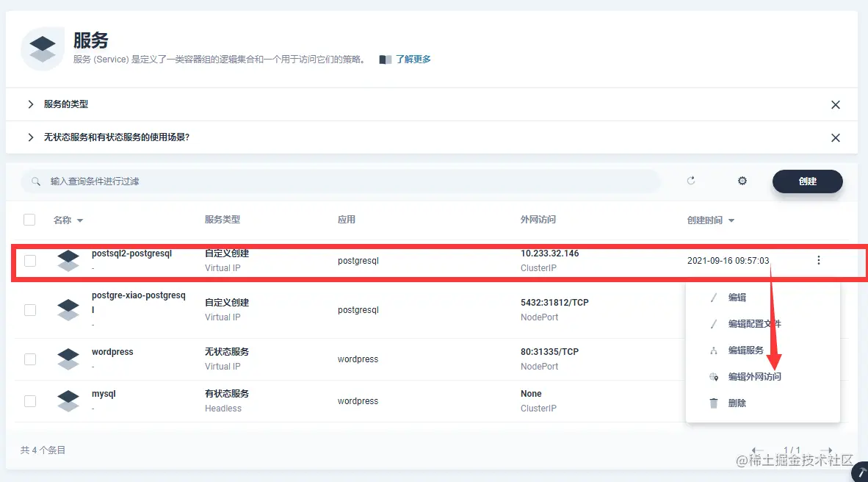Toggle the select-all checkbox in table header
Screen dimensions: 868x482
(x=30, y=220)
